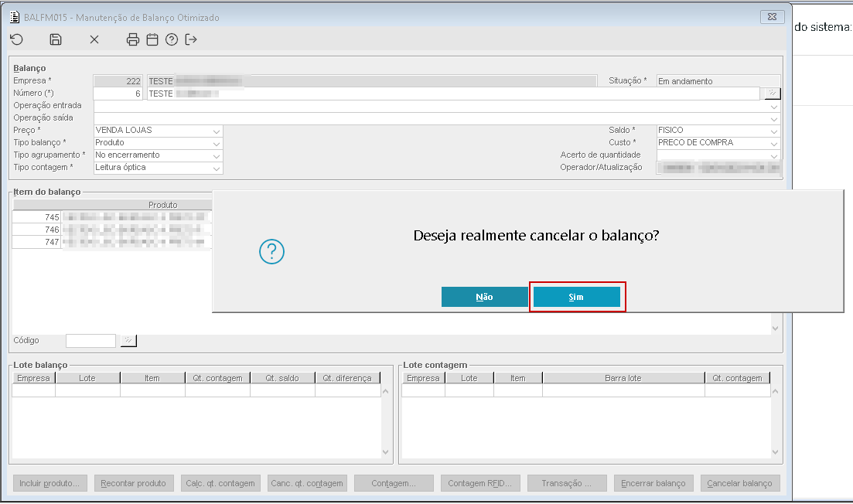Open the Saldo dropdown showing FISICO

(x=774, y=131)
